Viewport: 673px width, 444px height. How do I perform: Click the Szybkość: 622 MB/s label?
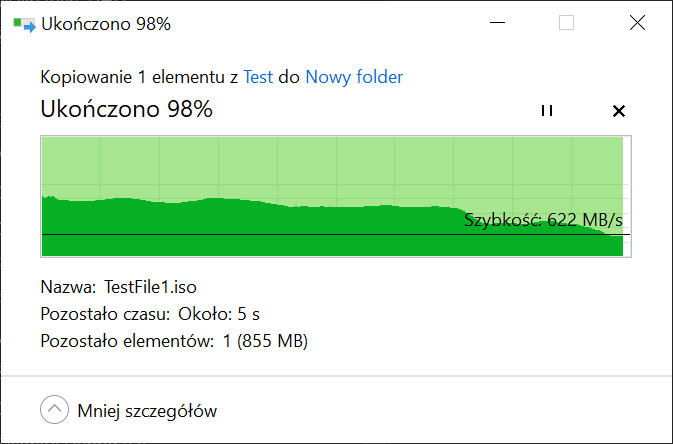coord(543,220)
